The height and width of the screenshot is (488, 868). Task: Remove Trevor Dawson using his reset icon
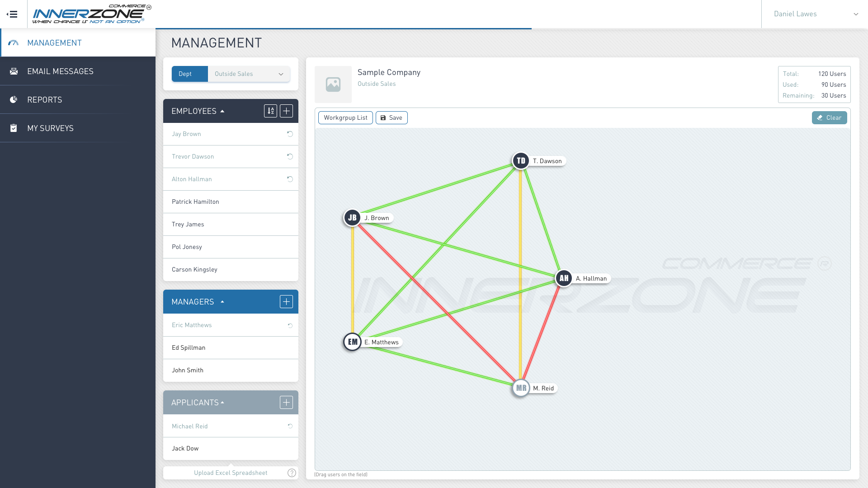pos(290,157)
